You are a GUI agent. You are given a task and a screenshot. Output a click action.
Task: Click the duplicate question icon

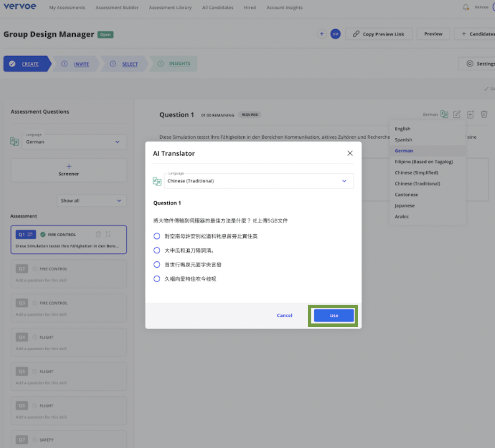click(470, 114)
